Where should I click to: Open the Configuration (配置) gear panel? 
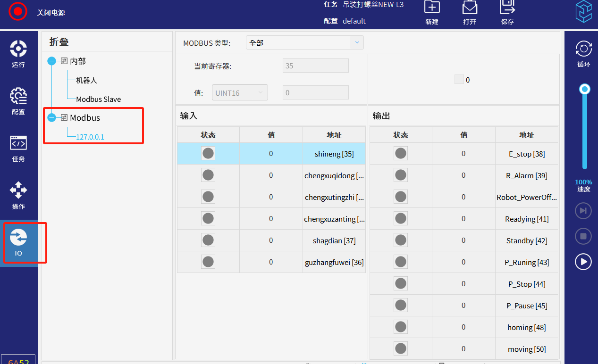tap(18, 101)
